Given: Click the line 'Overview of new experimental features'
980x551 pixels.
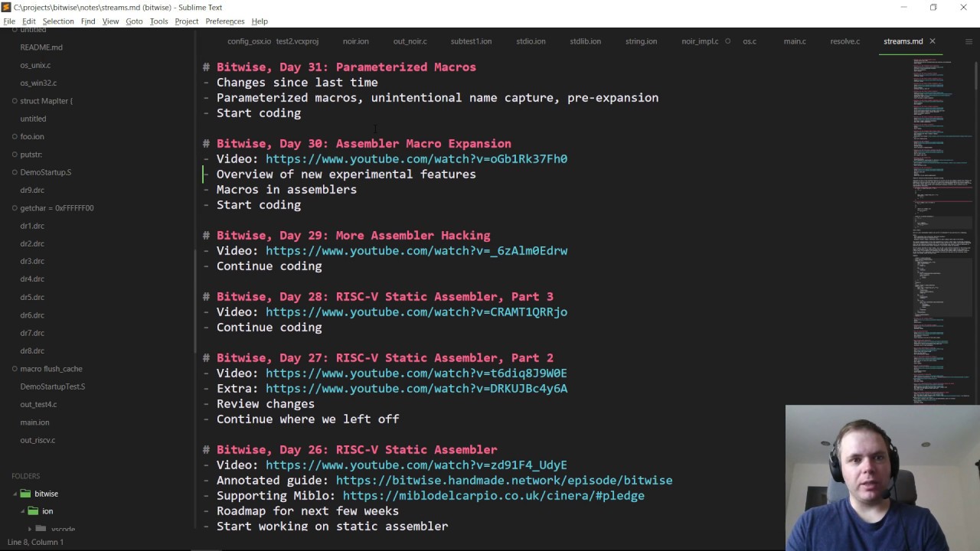Looking at the screenshot, I should click(x=346, y=174).
